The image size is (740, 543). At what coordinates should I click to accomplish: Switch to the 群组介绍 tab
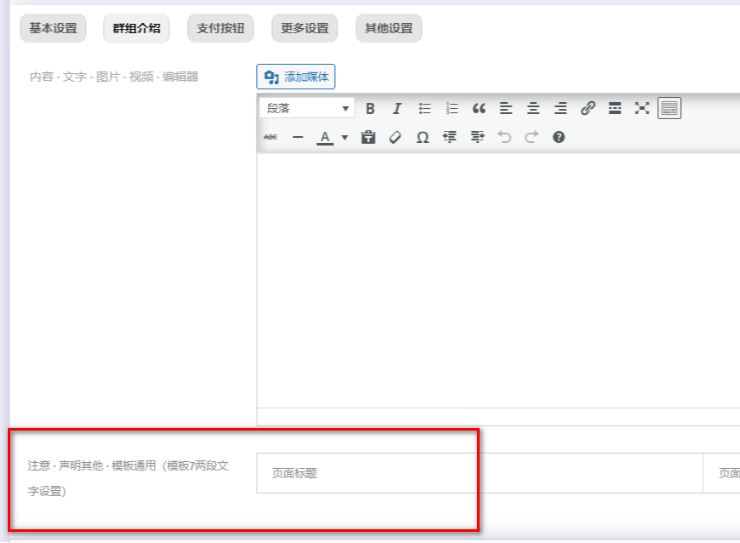pyautogui.click(x=136, y=28)
